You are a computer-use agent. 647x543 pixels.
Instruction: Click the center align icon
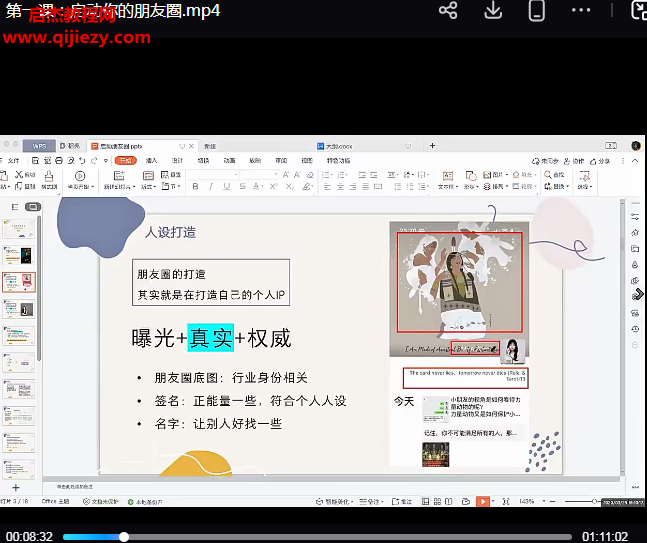click(x=340, y=187)
